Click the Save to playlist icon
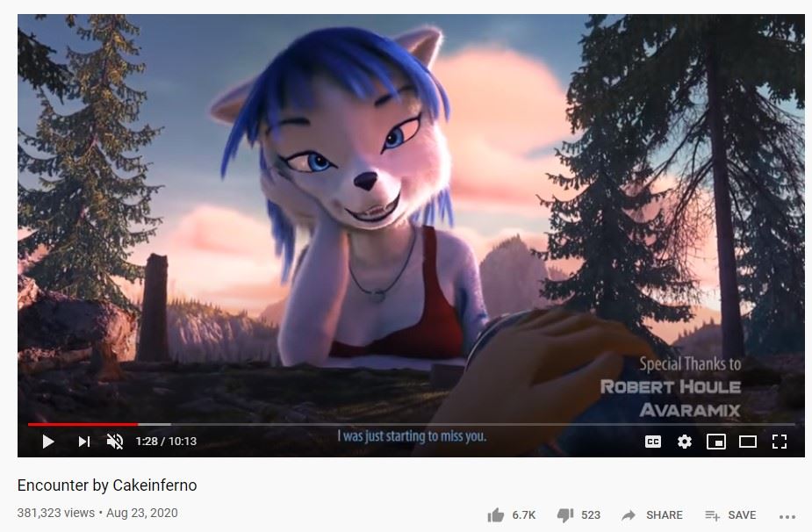 [713, 515]
